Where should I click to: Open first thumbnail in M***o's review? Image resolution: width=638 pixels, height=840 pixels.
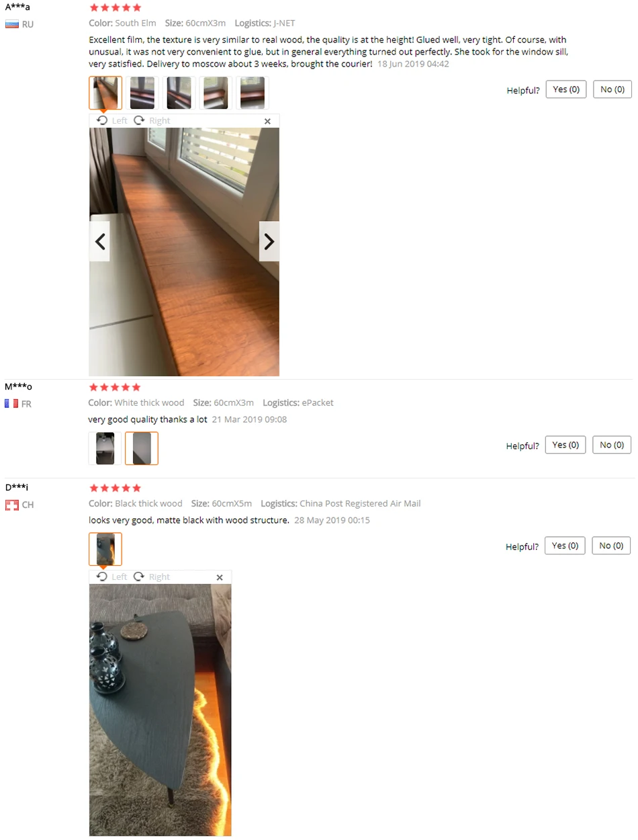click(x=105, y=448)
